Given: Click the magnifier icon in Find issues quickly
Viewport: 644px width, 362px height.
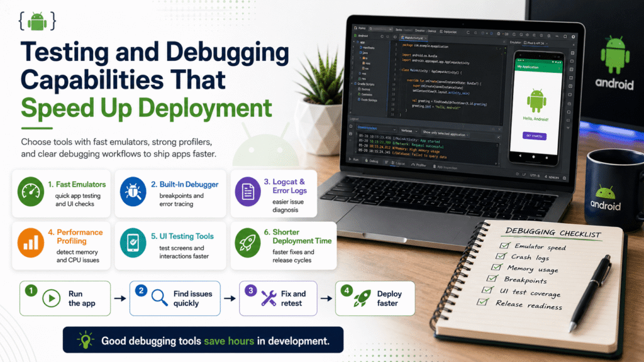Looking at the screenshot, I should (159, 297).
